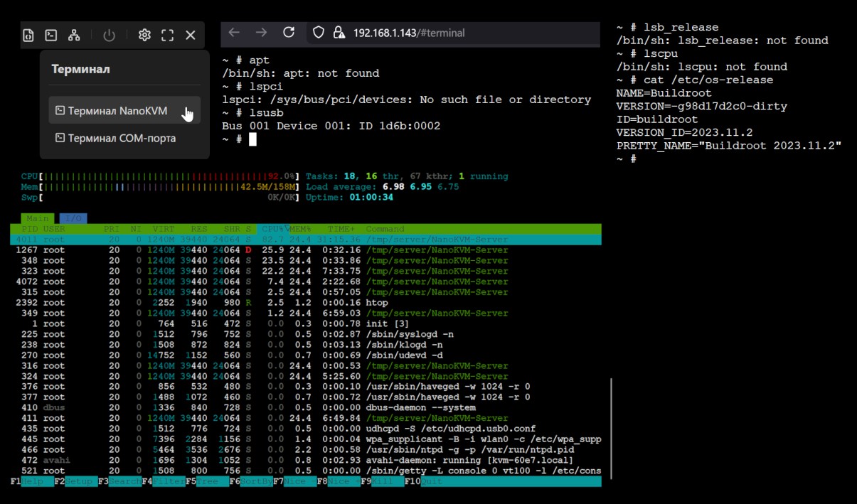Click the browser back arrow

[234, 33]
